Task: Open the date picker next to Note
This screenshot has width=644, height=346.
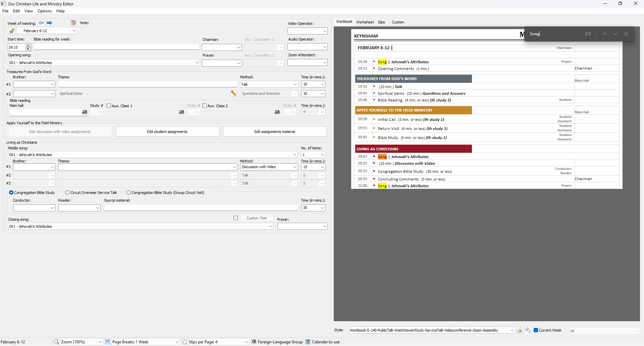Action: click(73, 23)
